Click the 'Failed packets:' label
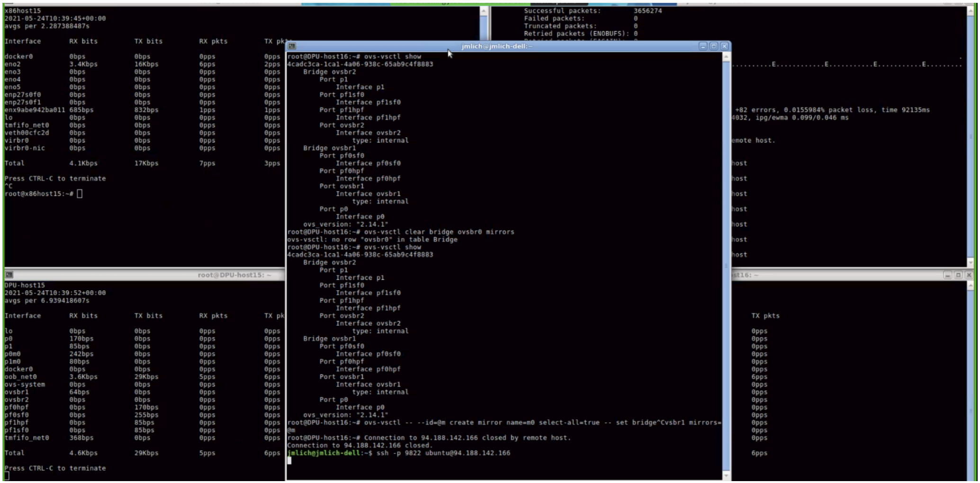980x483 pixels. click(x=554, y=18)
